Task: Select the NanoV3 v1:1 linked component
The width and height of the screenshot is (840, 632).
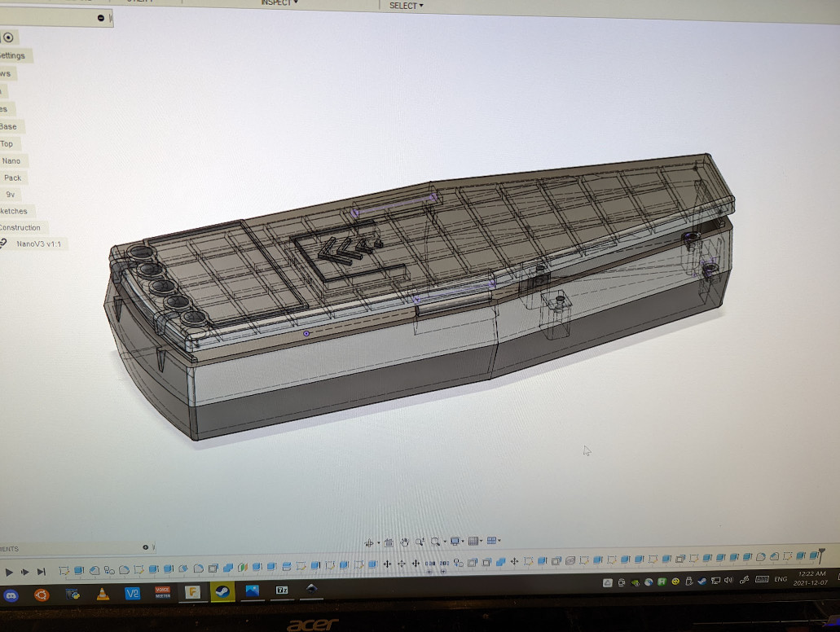Action: tap(38, 244)
